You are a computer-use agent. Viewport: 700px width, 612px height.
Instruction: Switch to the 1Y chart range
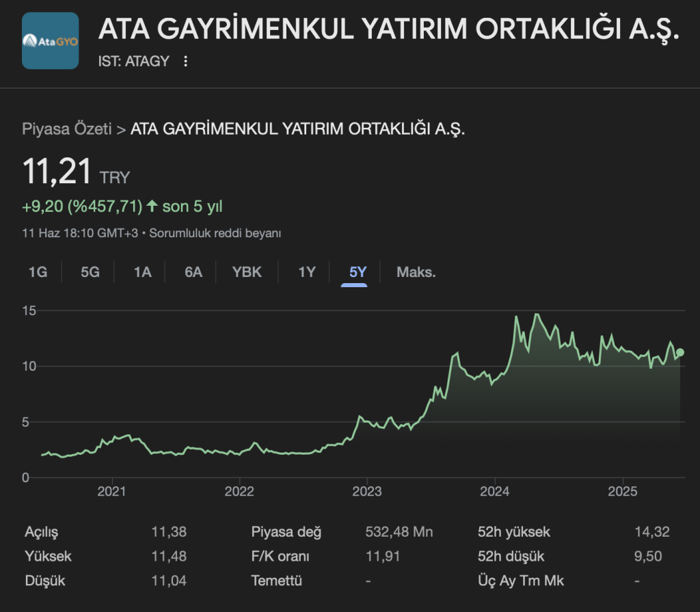tap(307, 272)
